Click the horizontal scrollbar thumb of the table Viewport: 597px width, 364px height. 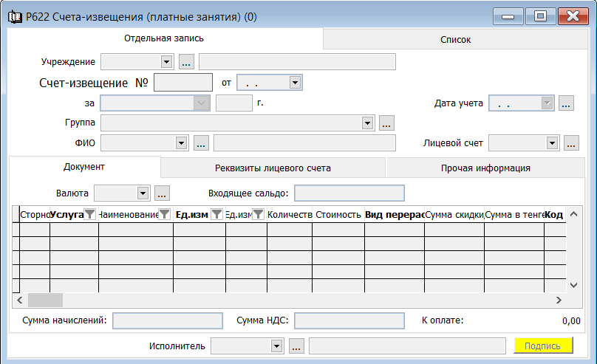click(x=45, y=300)
